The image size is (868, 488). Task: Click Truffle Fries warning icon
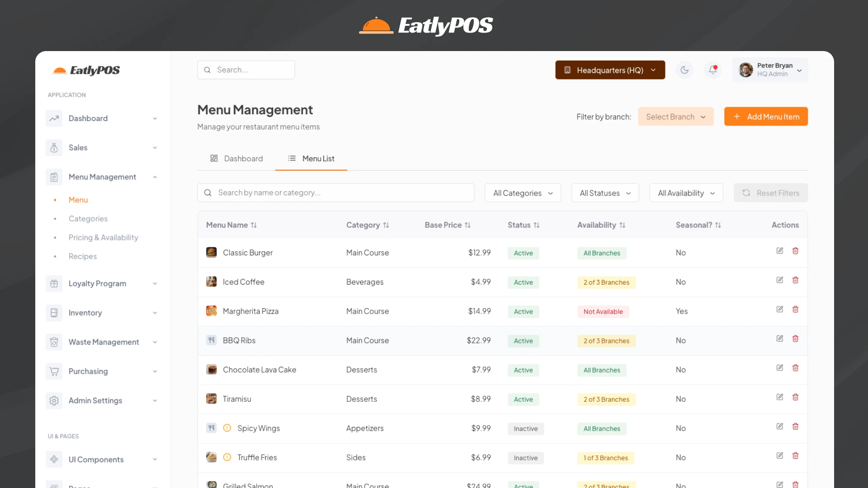point(227,457)
